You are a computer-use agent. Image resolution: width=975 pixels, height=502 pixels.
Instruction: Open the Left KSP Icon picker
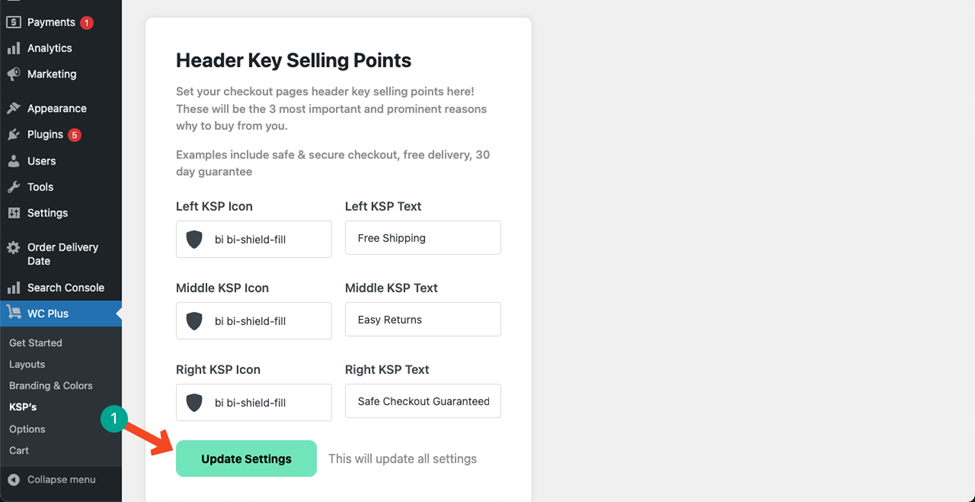point(254,239)
